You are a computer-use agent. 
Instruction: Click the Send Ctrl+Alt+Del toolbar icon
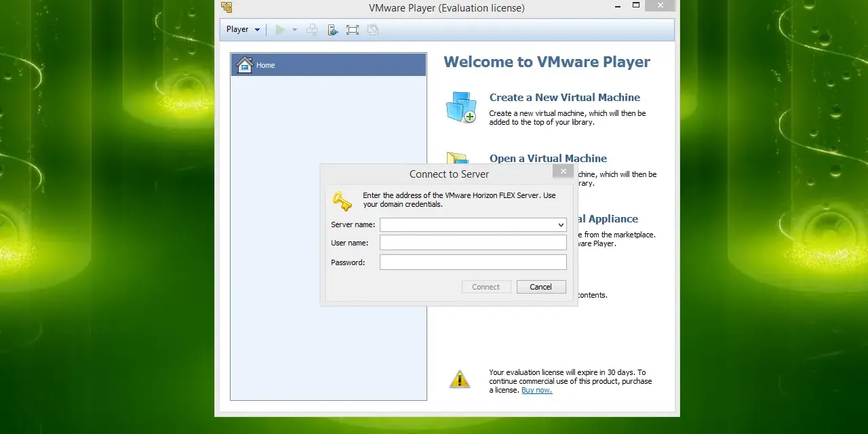[x=312, y=30]
